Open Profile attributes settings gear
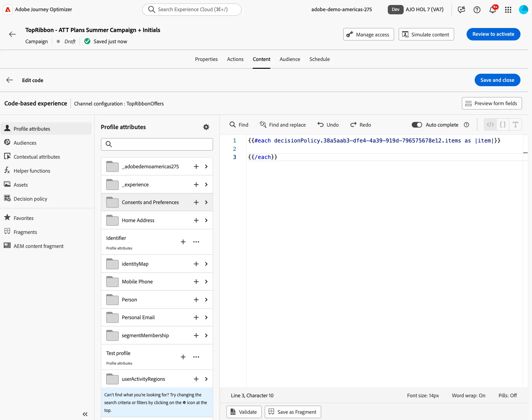Image resolution: width=532 pixels, height=420 pixels. click(x=206, y=127)
